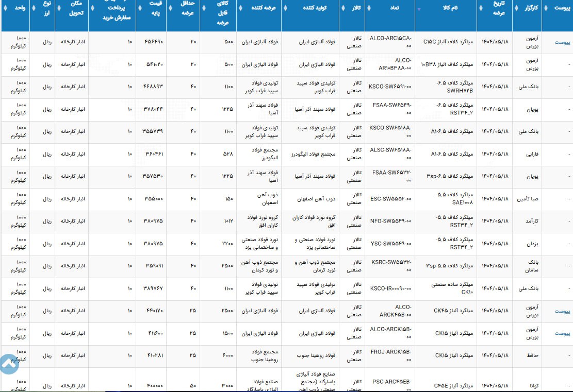The height and width of the screenshot is (392, 573).
Task: Click base price ۳۵۵۷۳۹
Action: pyautogui.click(x=153, y=131)
